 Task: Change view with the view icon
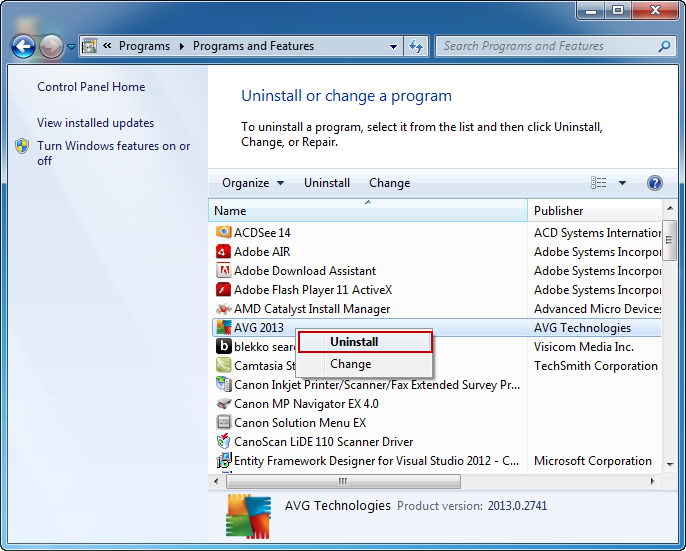click(598, 182)
